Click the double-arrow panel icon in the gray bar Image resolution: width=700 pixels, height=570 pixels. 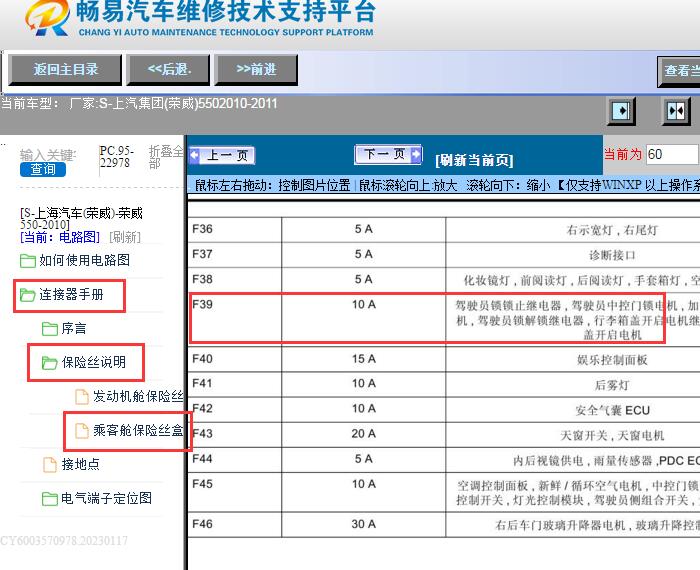pyautogui.click(x=676, y=111)
